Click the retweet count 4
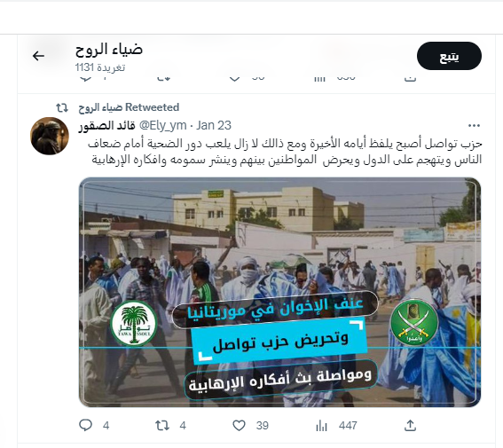The width and height of the screenshot is (503, 448). [x=183, y=426]
